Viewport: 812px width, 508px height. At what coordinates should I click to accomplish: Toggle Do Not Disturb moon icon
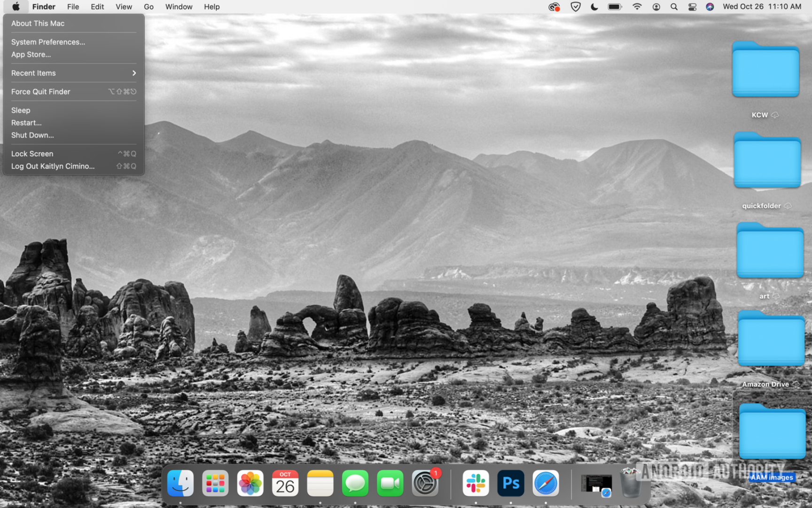point(594,7)
